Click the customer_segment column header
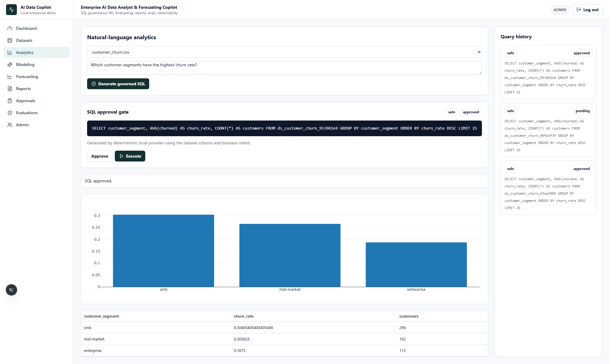The height and width of the screenshot is (364, 610). click(101, 316)
